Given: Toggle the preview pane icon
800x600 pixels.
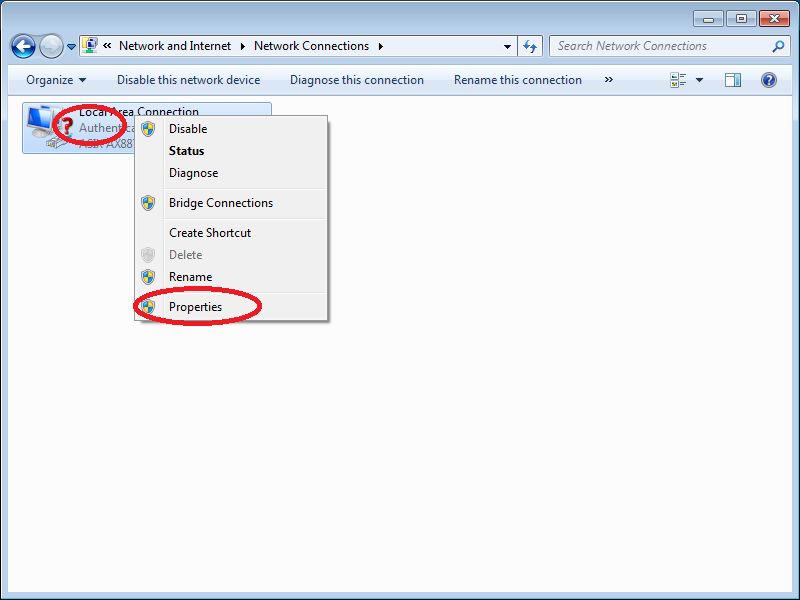Looking at the screenshot, I should click(x=733, y=80).
